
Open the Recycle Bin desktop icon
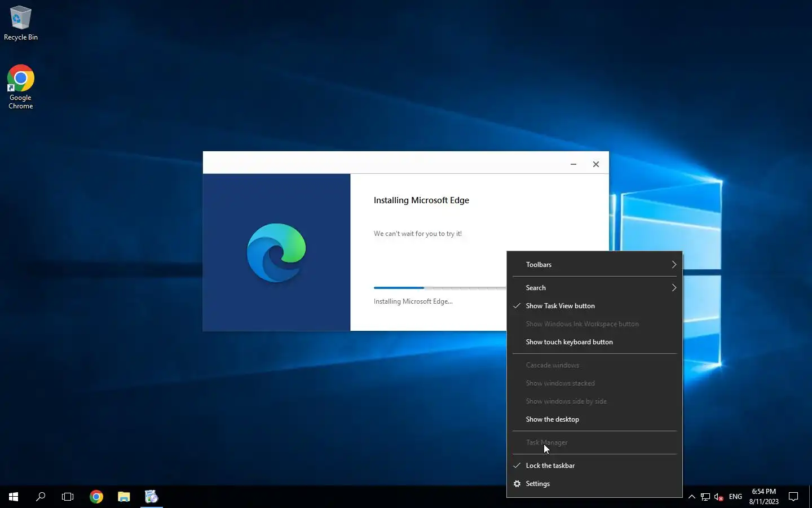[x=21, y=24]
